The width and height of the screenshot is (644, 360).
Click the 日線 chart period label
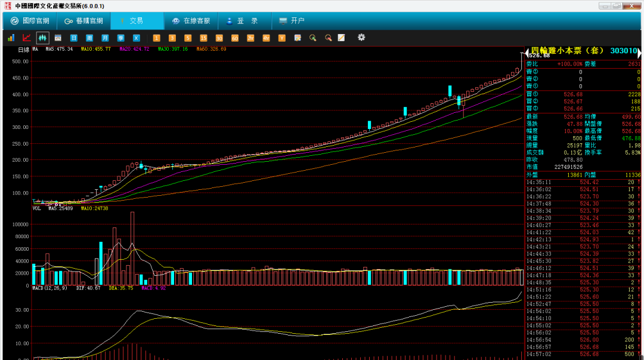pos(24,50)
